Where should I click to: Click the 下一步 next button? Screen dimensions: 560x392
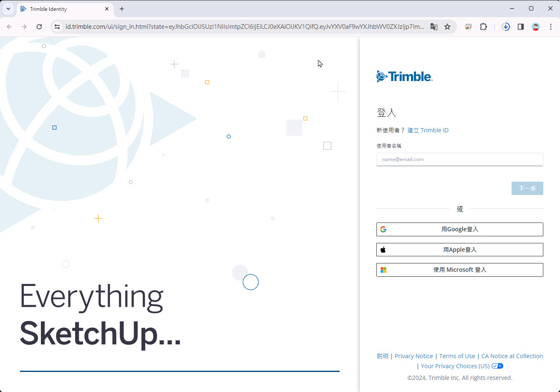tap(527, 188)
